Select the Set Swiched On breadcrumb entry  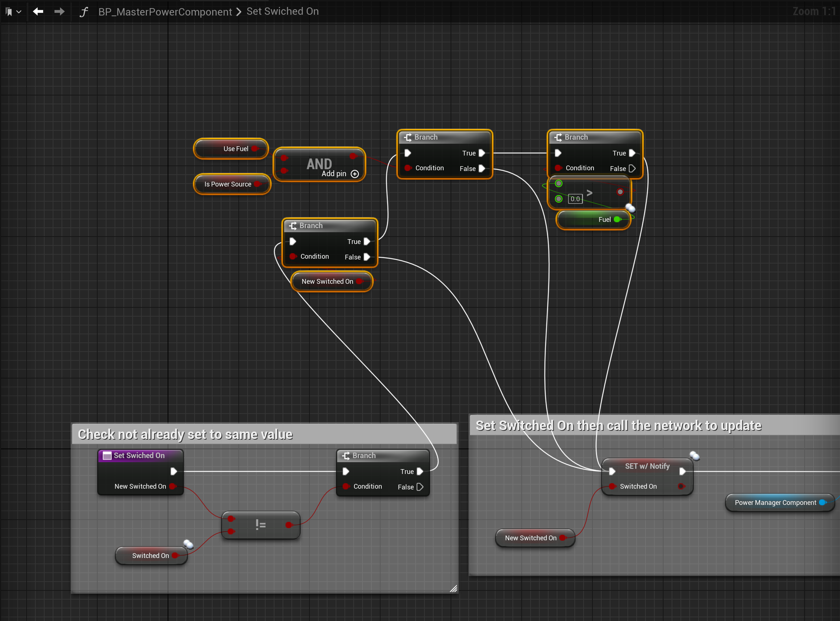pyautogui.click(x=283, y=11)
